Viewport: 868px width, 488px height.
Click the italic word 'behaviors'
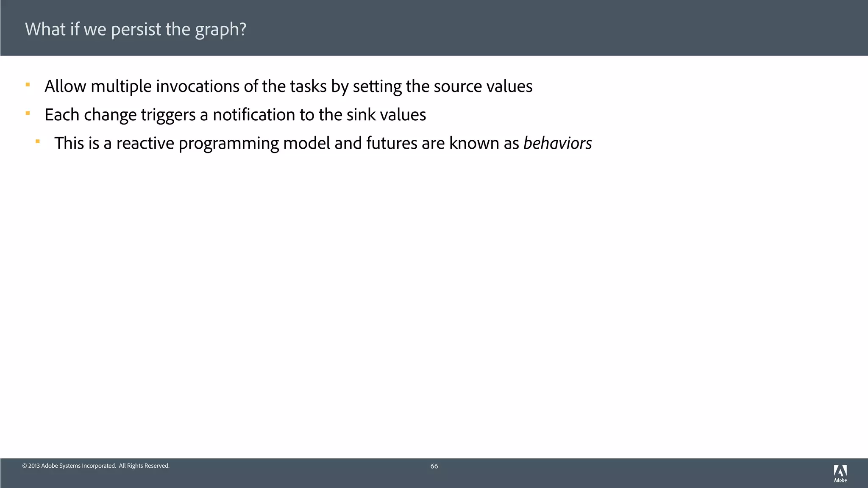tap(557, 143)
